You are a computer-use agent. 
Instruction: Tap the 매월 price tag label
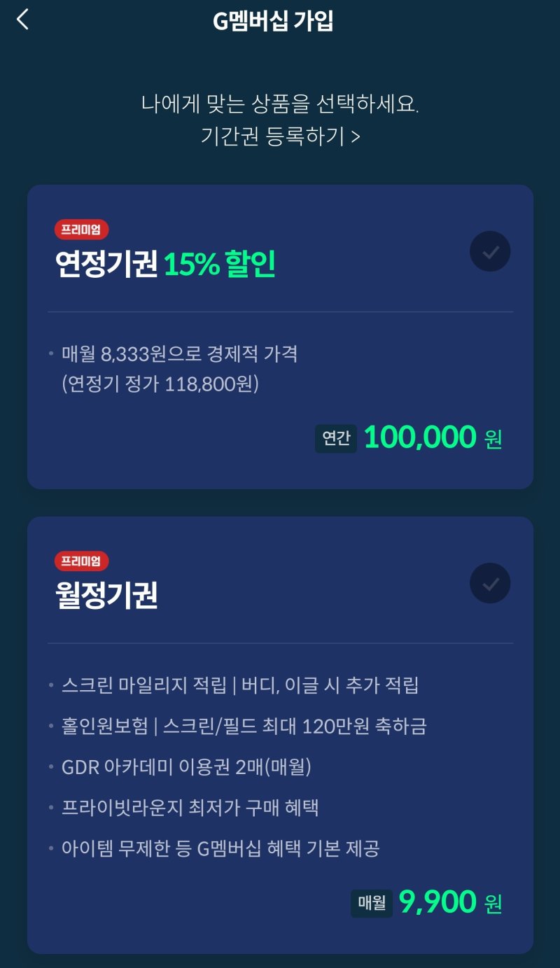[x=372, y=903]
